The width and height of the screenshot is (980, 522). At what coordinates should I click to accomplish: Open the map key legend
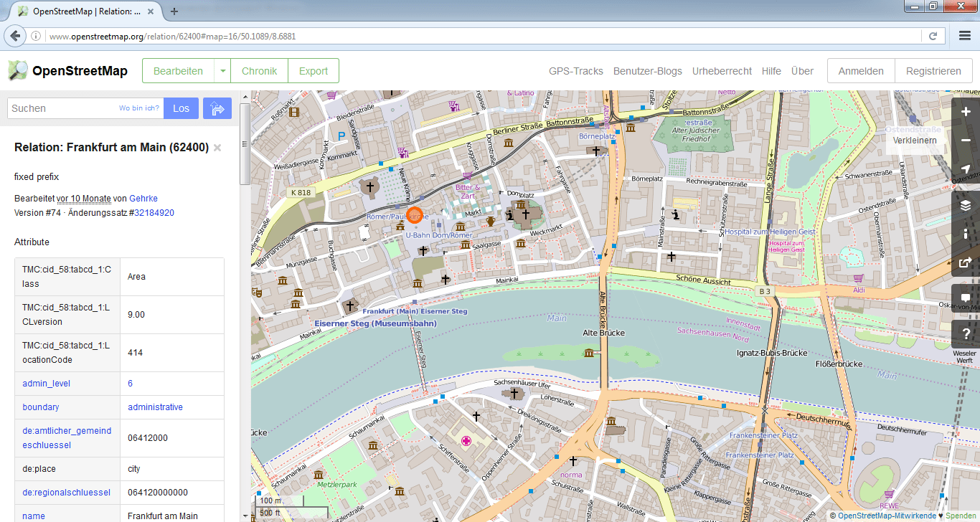[966, 233]
